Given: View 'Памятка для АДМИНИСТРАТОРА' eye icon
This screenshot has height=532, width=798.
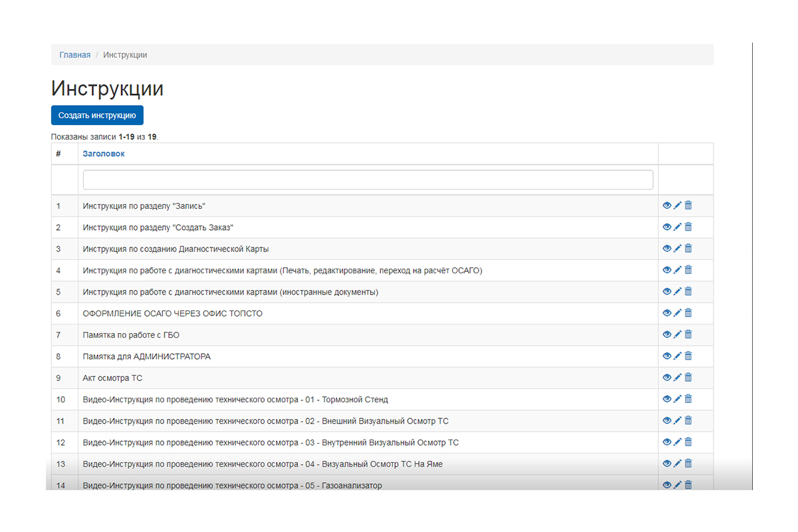Looking at the screenshot, I should tap(667, 356).
